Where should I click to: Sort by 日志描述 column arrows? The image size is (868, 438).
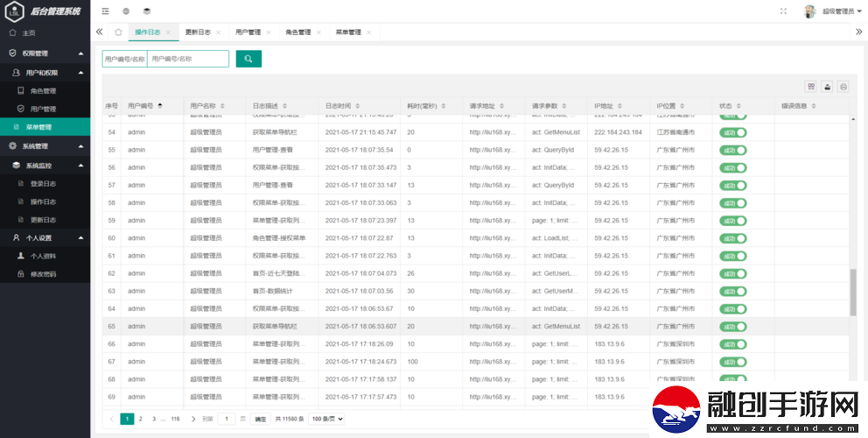click(x=284, y=105)
